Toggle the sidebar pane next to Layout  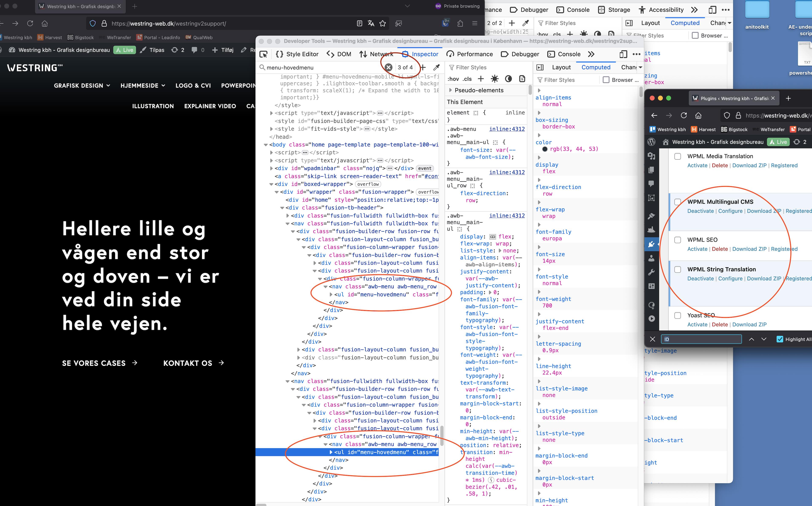pyautogui.click(x=540, y=67)
